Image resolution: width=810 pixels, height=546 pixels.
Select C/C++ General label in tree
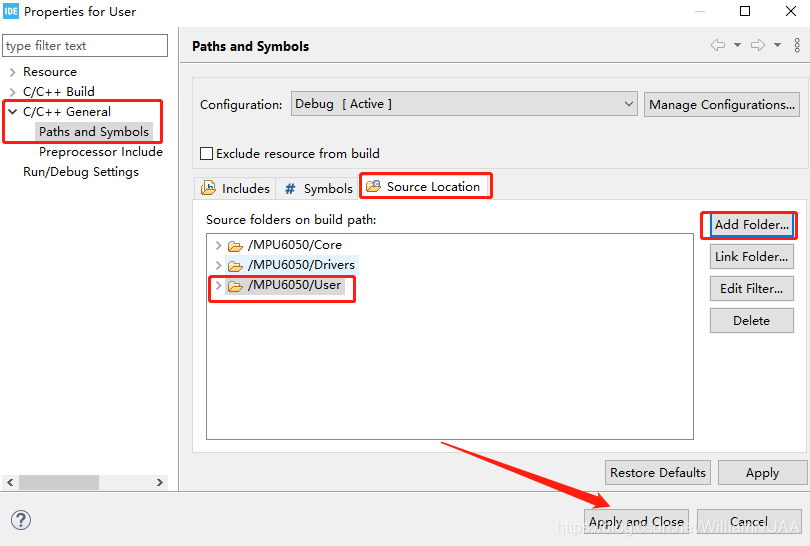[67, 112]
